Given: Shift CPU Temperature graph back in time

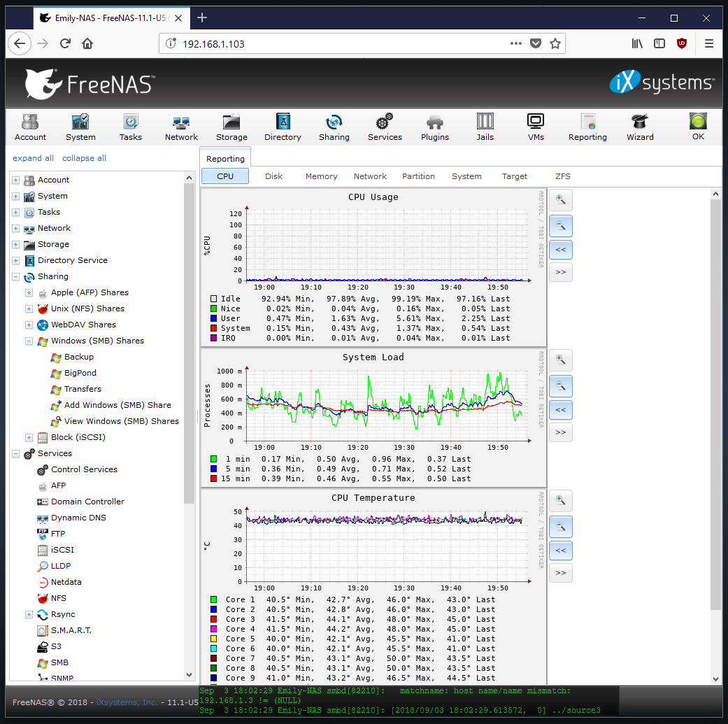Looking at the screenshot, I should click(560, 551).
